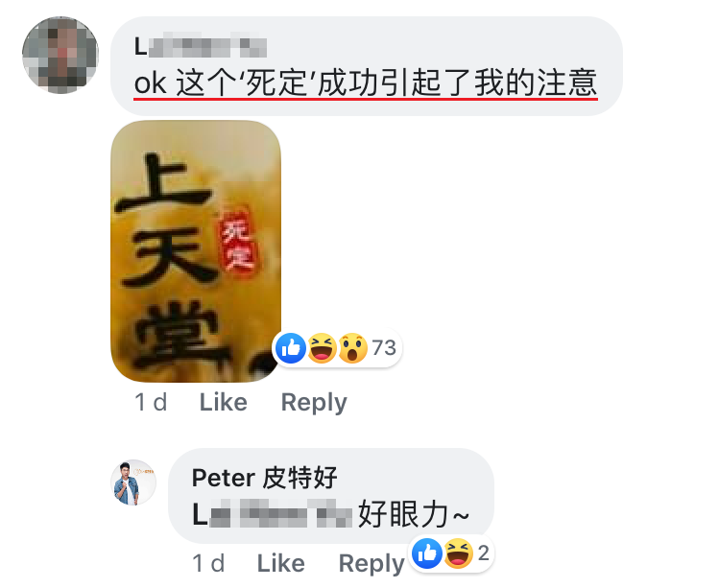Screen dimensions: 719x588
Task: Click thumbs-up reaction on Peter's reply
Action: point(427,553)
